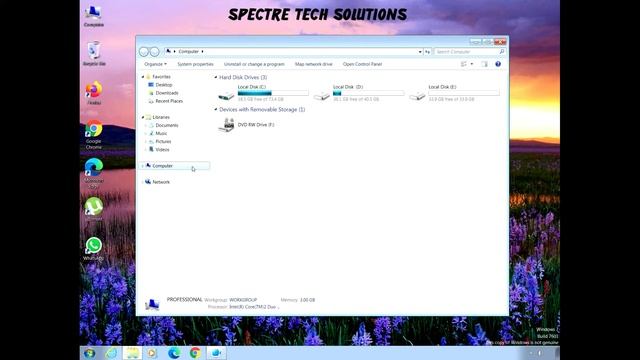Collapse the Hard Disk Drives group

coord(216,77)
